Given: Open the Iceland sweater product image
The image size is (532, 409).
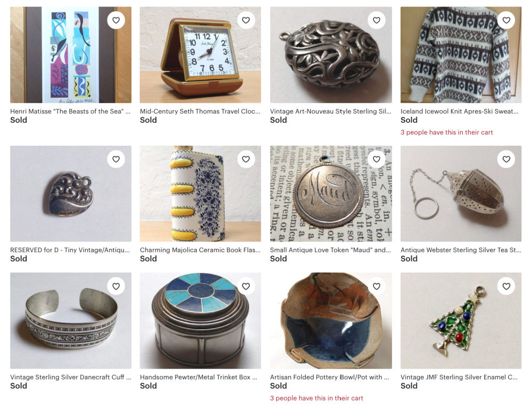Looking at the screenshot, I should click(x=461, y=55).
